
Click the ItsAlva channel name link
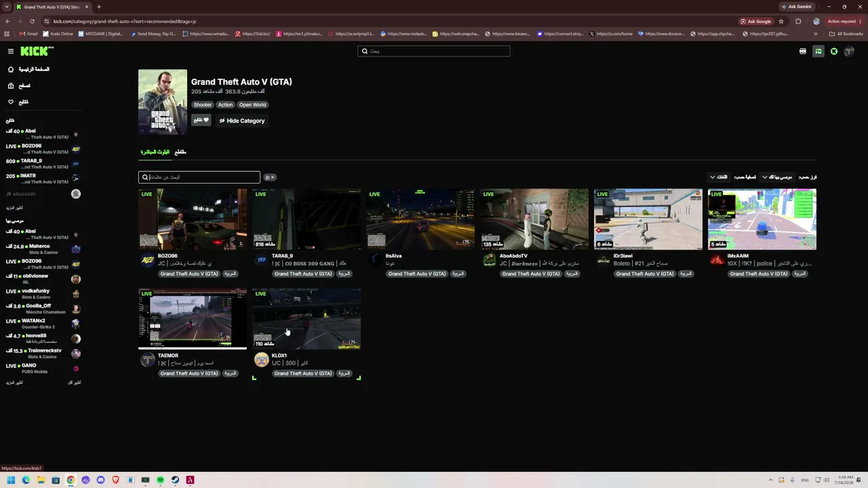pyautogui.click(x=393, y=256)
